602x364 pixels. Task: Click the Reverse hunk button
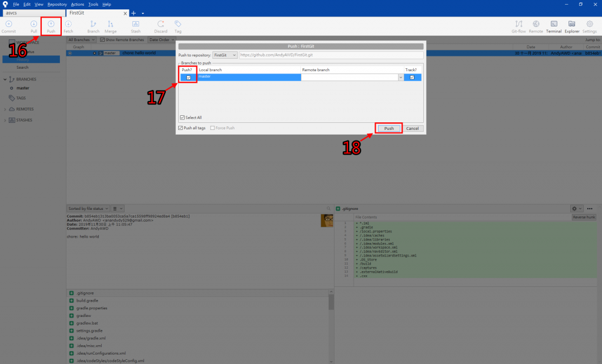584,217
